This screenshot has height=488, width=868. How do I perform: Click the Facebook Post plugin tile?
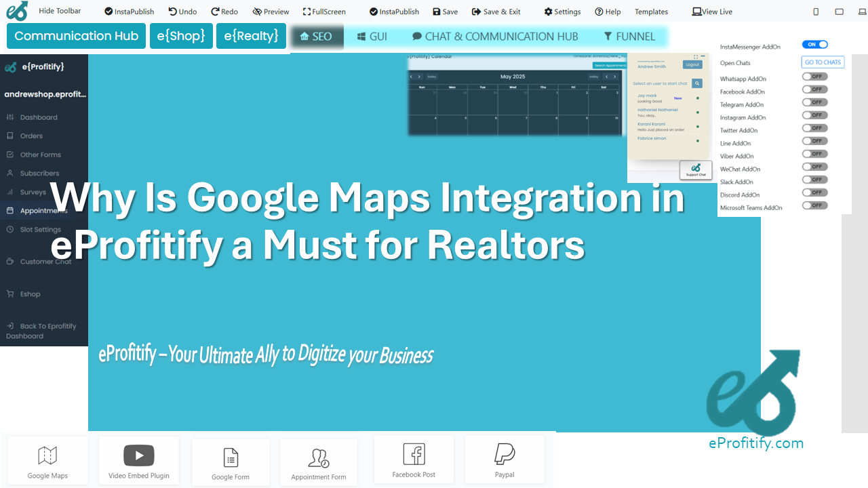[x=414, y=460]
